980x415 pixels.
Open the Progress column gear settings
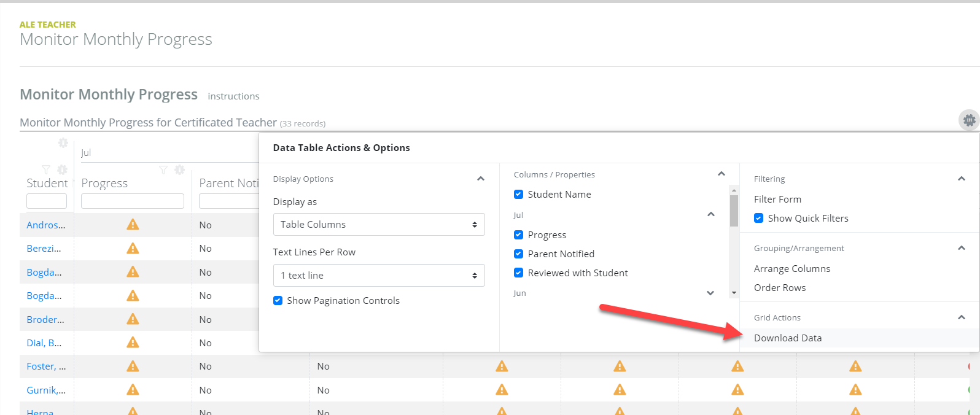(179, 170)
